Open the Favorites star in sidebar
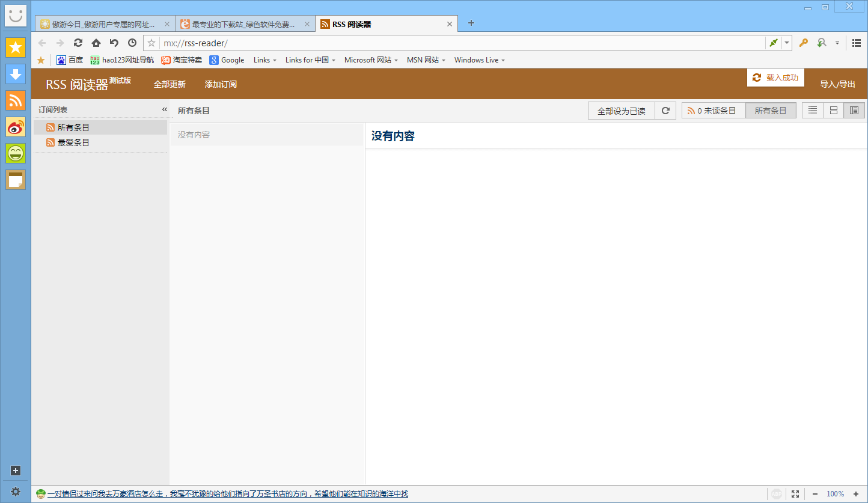Viewport: 868px width, 503px height. [16, 47]
